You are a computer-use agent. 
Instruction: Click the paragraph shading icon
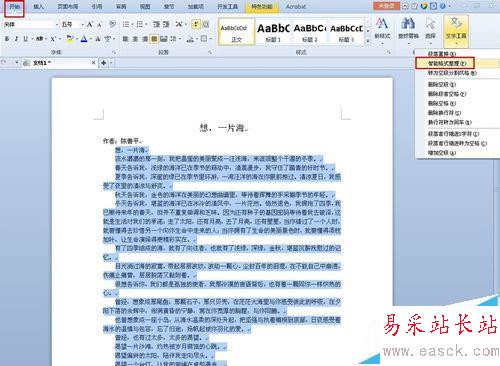(x=190, y=39)
